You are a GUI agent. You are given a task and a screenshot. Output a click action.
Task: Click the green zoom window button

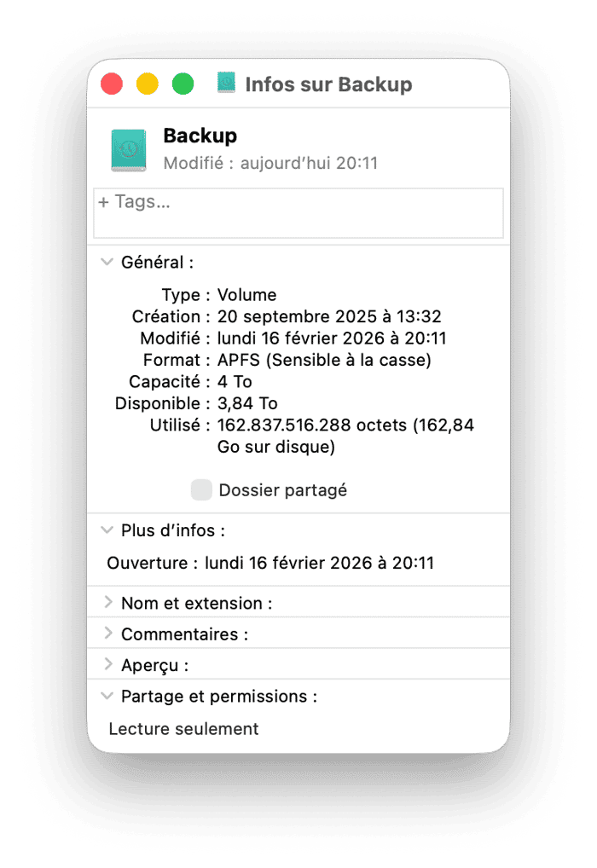tap(183, 84)
